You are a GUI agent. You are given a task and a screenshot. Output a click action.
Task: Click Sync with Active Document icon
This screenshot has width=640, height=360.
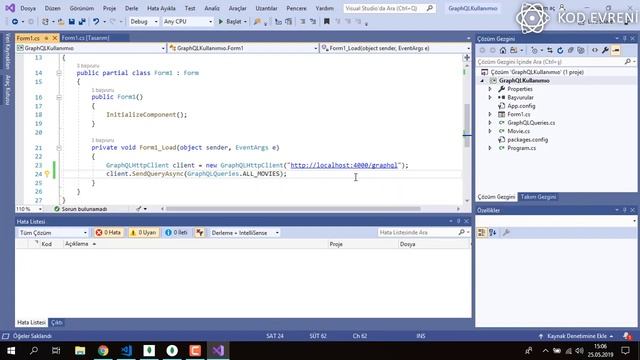click(550, 50)
